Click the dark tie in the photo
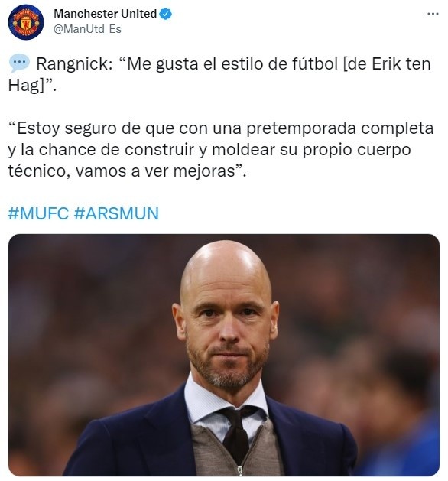Screen dimensions: 448x481 pyautogui.click(x=238, y=433)
